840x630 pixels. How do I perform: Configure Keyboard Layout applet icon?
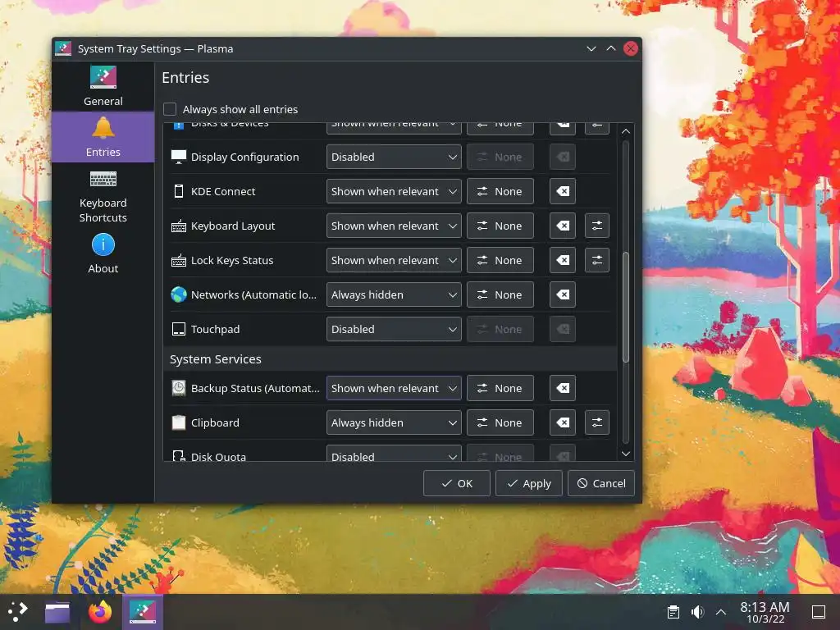tap(597, 226)
